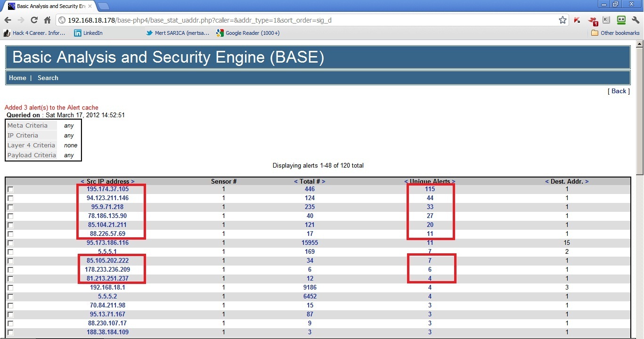Click the browser forward arrow
644x339 pixels.
[21, 20]
